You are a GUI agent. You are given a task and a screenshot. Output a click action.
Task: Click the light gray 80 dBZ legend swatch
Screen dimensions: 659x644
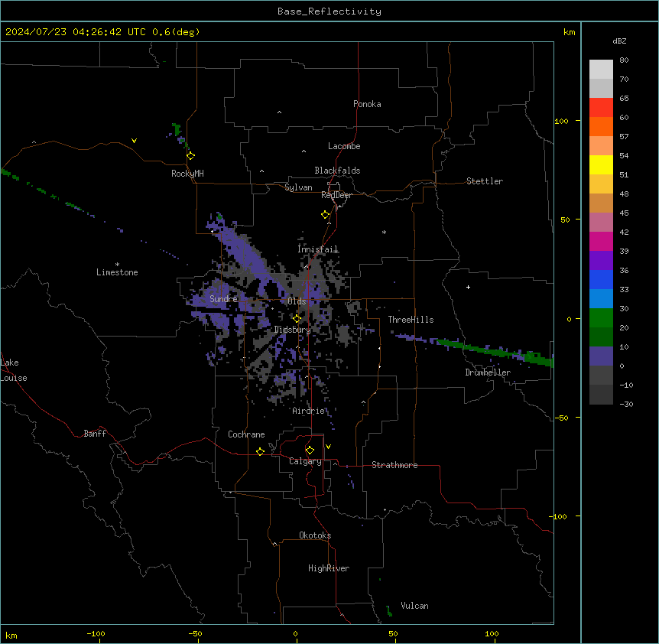601,70
